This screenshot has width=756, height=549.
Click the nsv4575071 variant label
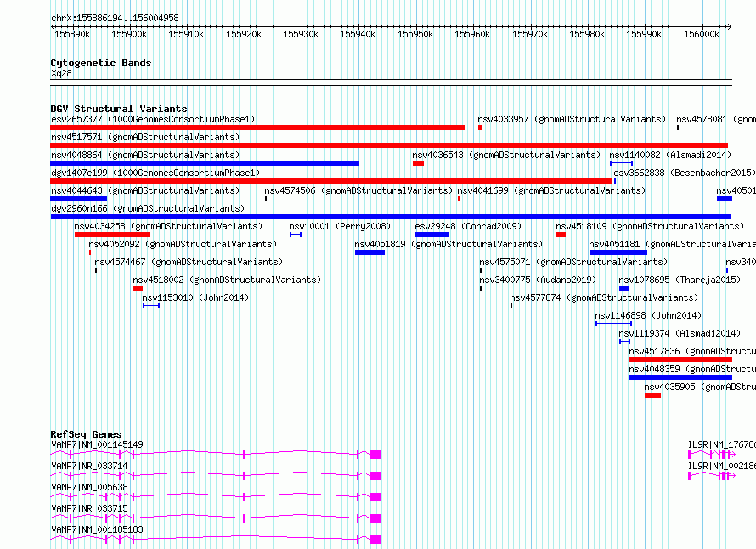click(x=573, y=262)
